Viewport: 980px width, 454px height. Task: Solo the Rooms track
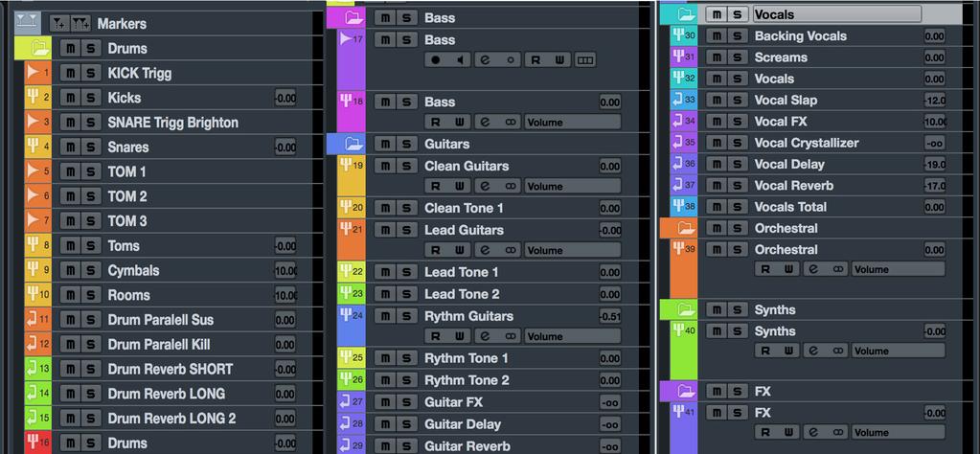91,295
